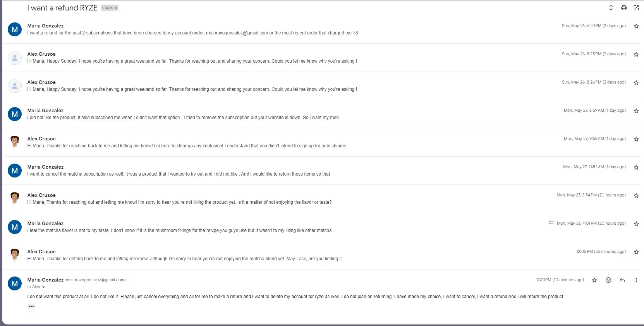This screenshot has width=644, height=326.
Task: Star the Sun, May 26, 6:23 PM message
Action: click(x=636, y=26)
